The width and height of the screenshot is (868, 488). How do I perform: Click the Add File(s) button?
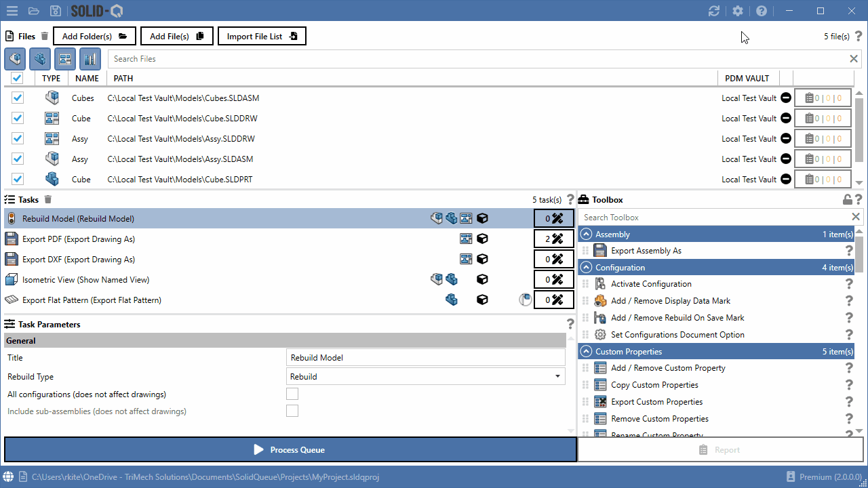(x=177, y=36)
